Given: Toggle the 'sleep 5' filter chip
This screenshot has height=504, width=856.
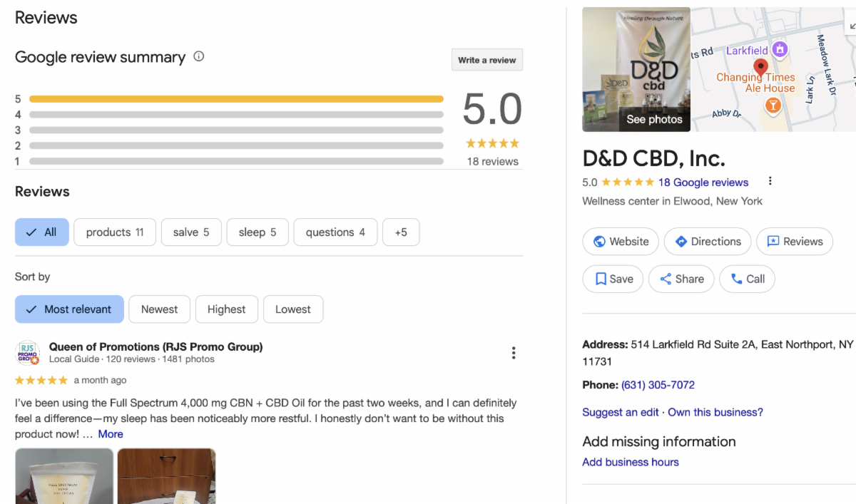Looking at the screenshot, I should pos(258,232).
